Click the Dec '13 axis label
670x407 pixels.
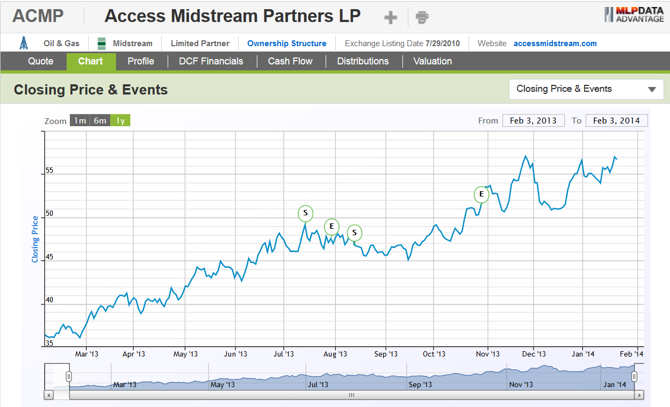(534, 354)
